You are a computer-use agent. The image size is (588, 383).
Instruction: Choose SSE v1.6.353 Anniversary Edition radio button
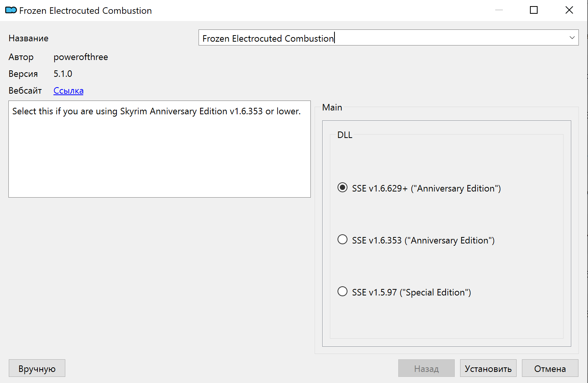pyautogui.click(x=342, y=240)
